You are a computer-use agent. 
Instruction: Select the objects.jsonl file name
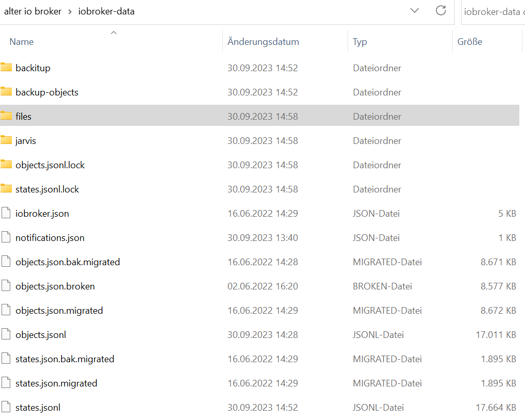tap(41, 335)
